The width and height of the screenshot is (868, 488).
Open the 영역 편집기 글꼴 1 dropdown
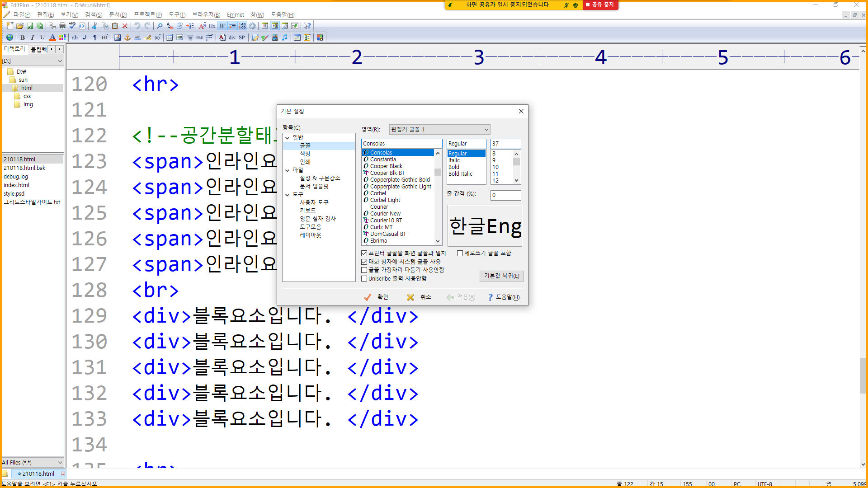click(x=439, y=130)
